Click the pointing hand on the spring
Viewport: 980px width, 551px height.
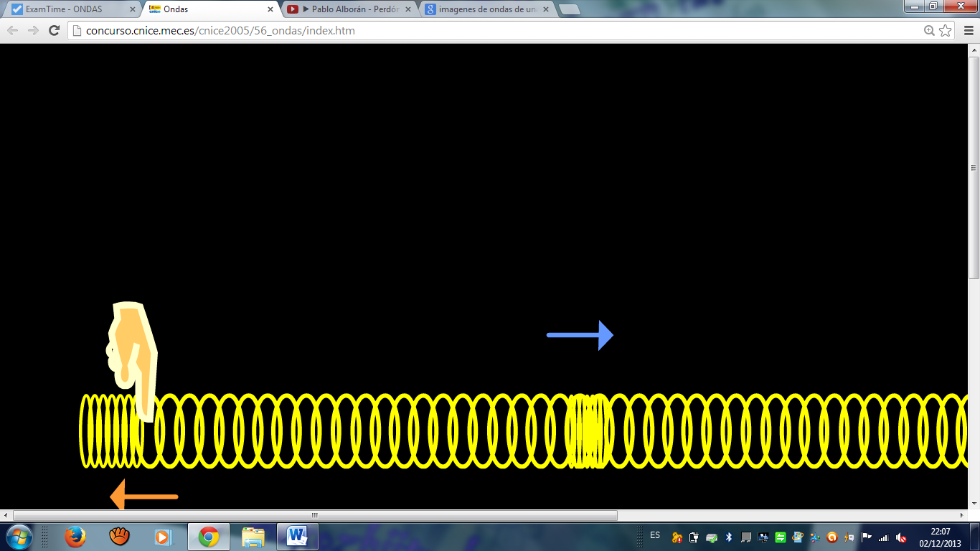click(x=132, y=361)
